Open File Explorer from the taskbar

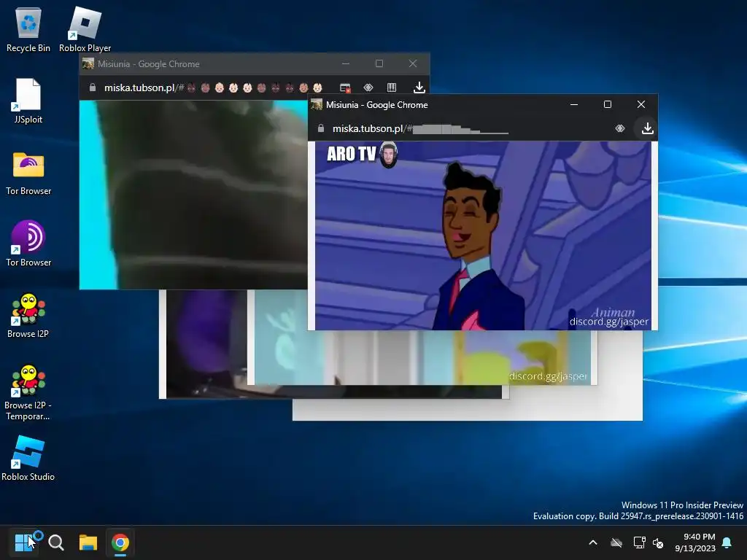[88, 542]
